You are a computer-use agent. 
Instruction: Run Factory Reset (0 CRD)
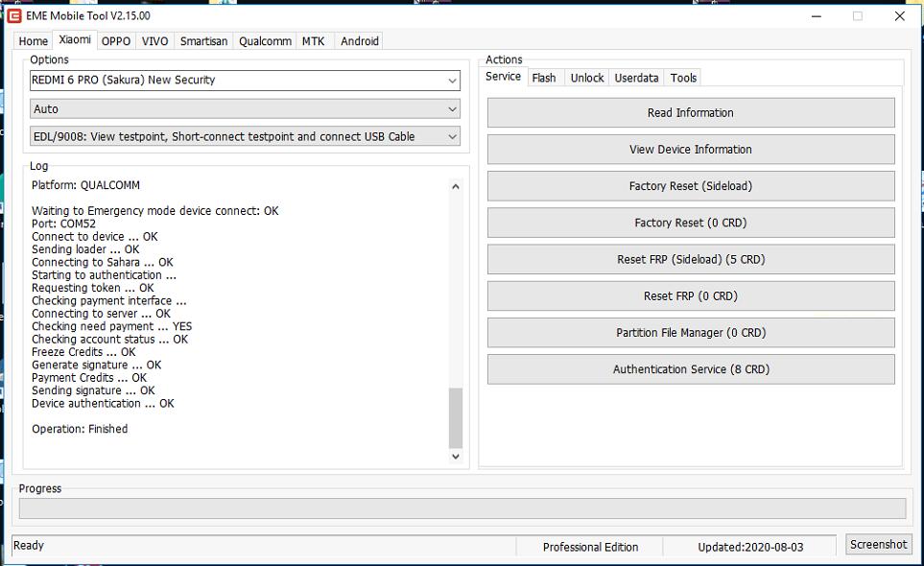click(691, 223)
